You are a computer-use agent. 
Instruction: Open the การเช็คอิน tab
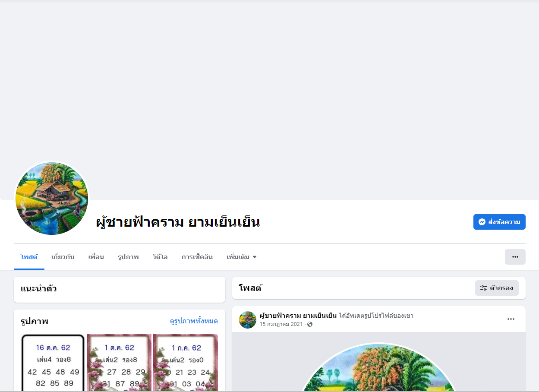(197, 257)
